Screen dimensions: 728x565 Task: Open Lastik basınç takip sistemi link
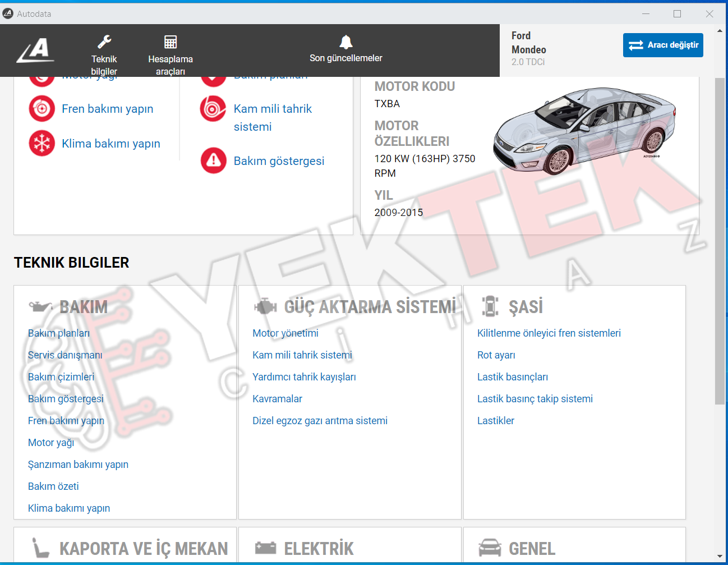tap(535, 399)
